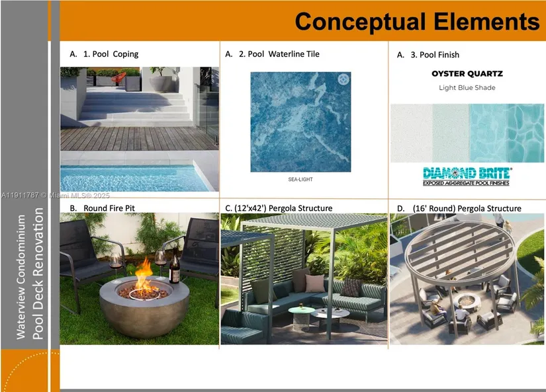Image resolution: width=546 pixels, height=392 pixels.
Task: Click the 16' round pergola rendering
Action: (x=466, y=278)
